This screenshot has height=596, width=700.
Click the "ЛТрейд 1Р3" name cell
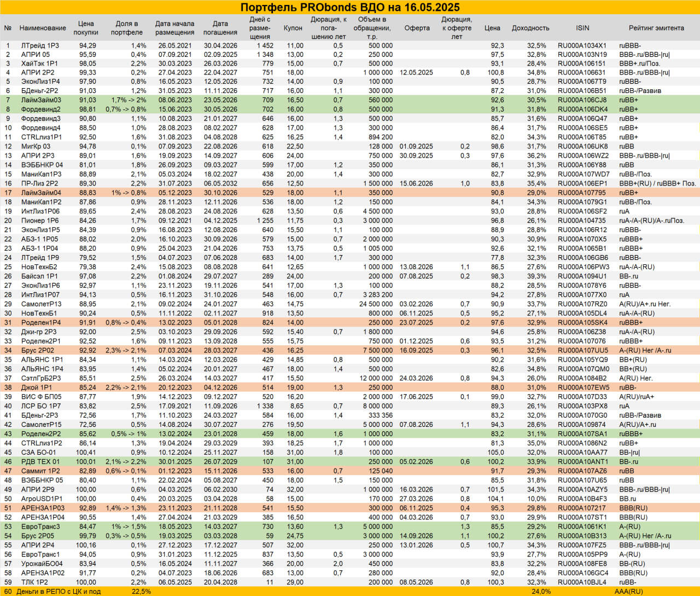click(x=40, y=45)
